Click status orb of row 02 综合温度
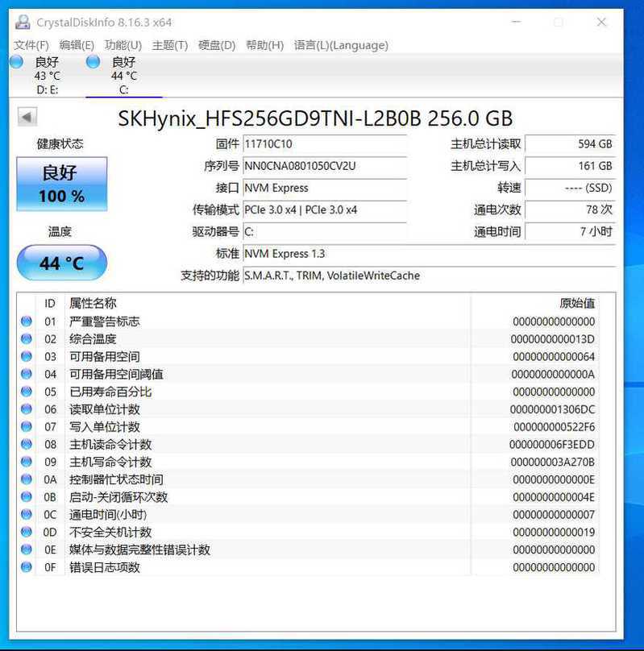This screenshot has height=651, width=644. point(27,338)
